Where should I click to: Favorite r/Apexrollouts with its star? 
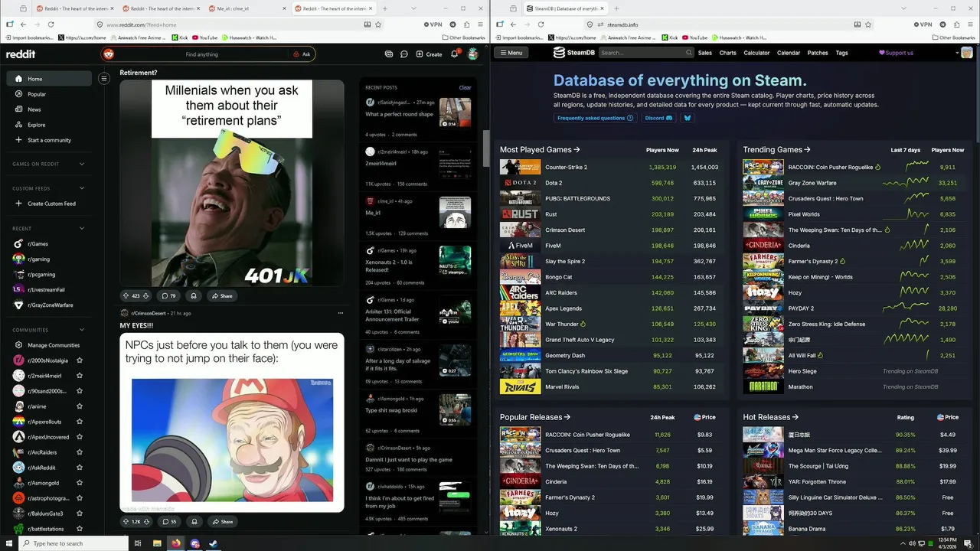tap(80, 422)
